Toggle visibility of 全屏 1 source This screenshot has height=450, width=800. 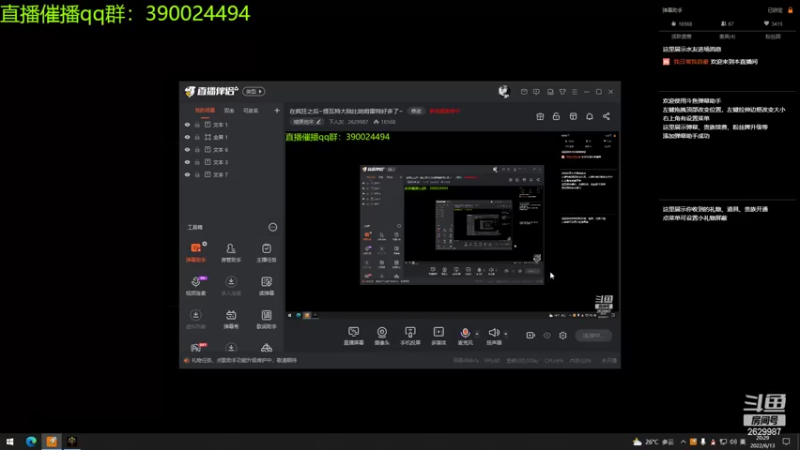(187, 137)
